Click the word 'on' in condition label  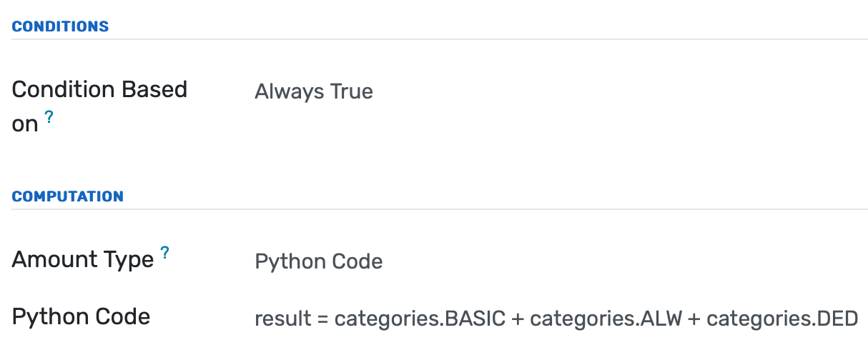(25, 124)
